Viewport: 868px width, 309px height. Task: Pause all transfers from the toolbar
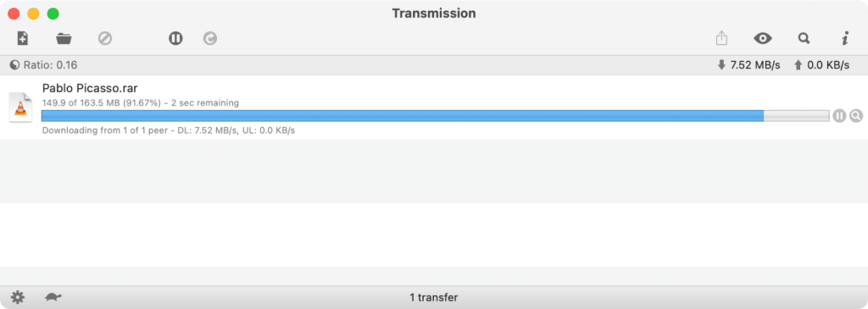coord(175,38)
